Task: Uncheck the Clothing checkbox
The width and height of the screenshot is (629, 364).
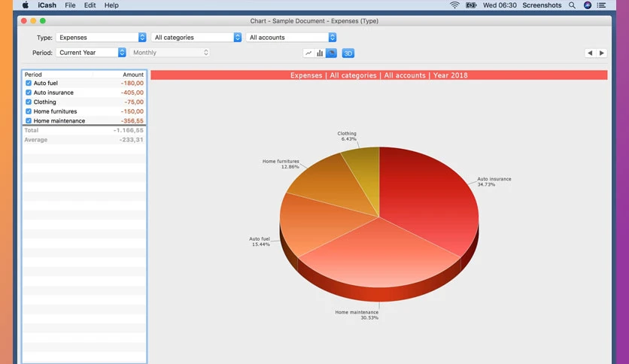Action: [29, 102]
